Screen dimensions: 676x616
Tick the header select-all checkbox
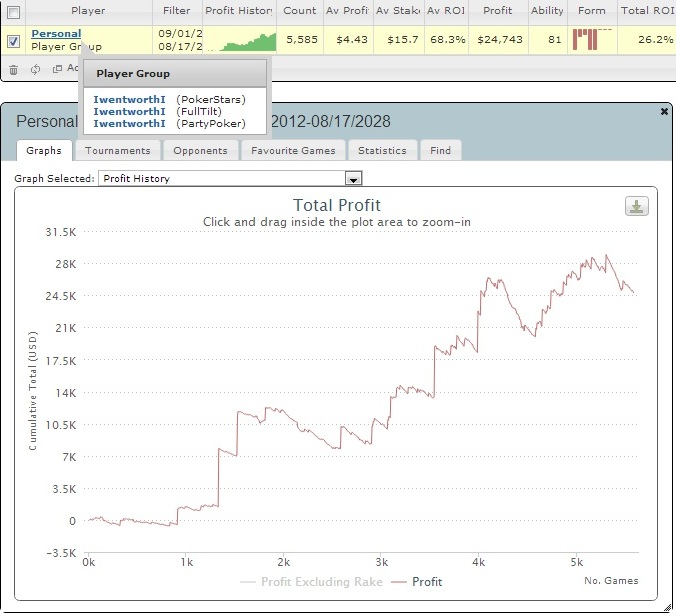click(x=13, y=12)
